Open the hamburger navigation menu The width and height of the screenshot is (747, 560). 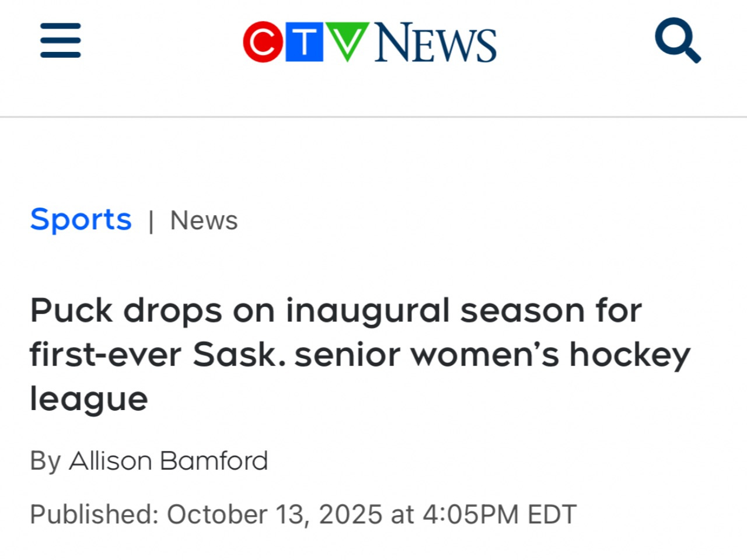[61, 40]
